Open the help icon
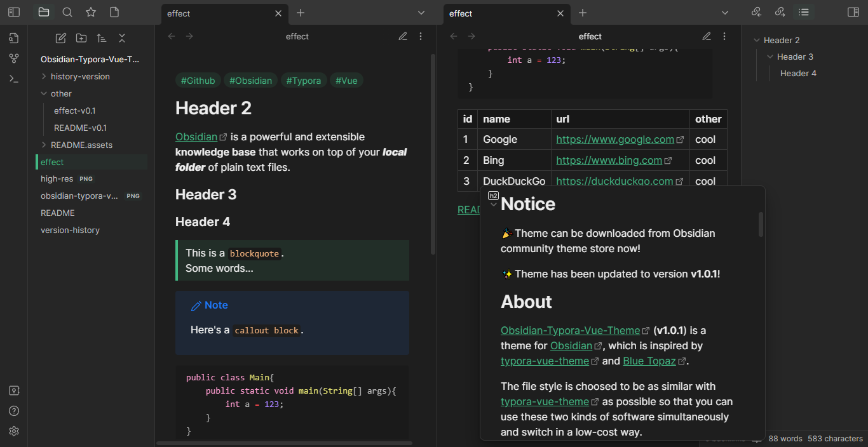Image resolution: width=868 pixels, height=447 pixels. coord(14,411)
